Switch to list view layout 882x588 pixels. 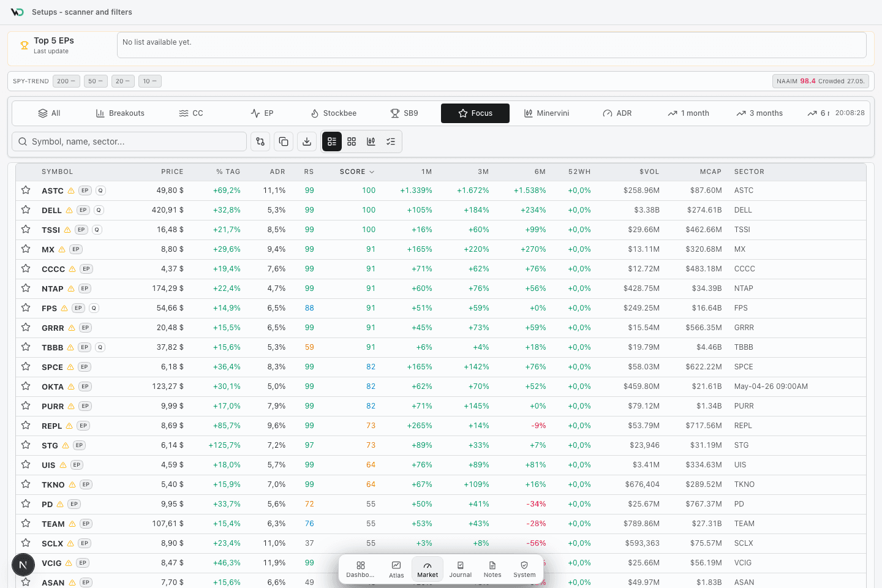tap(332, 141)
